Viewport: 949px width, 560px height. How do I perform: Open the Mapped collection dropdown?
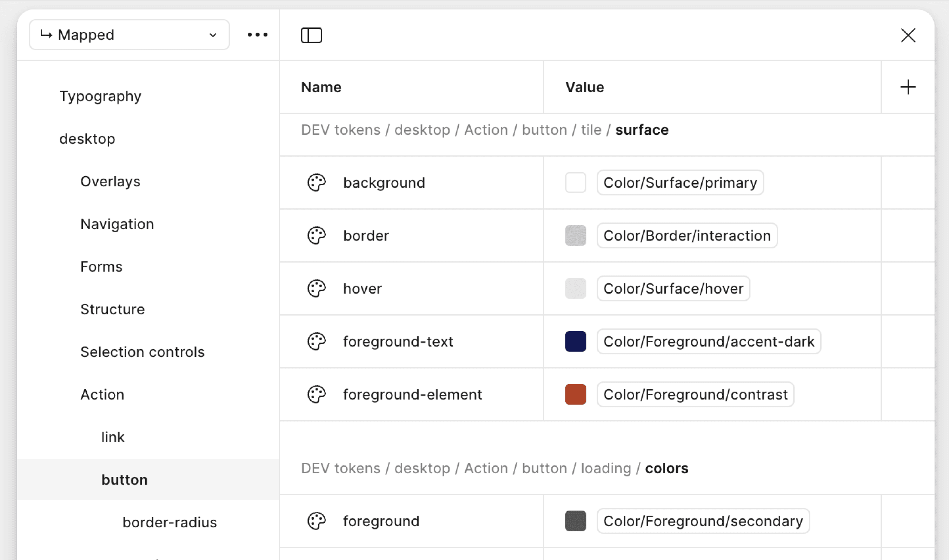point(129,35)
